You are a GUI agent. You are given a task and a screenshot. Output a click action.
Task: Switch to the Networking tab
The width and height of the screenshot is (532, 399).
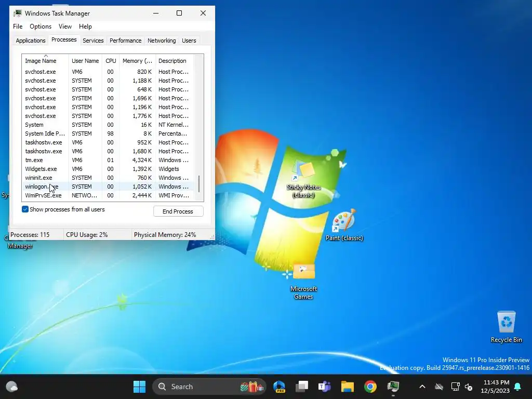pos(162,41)
